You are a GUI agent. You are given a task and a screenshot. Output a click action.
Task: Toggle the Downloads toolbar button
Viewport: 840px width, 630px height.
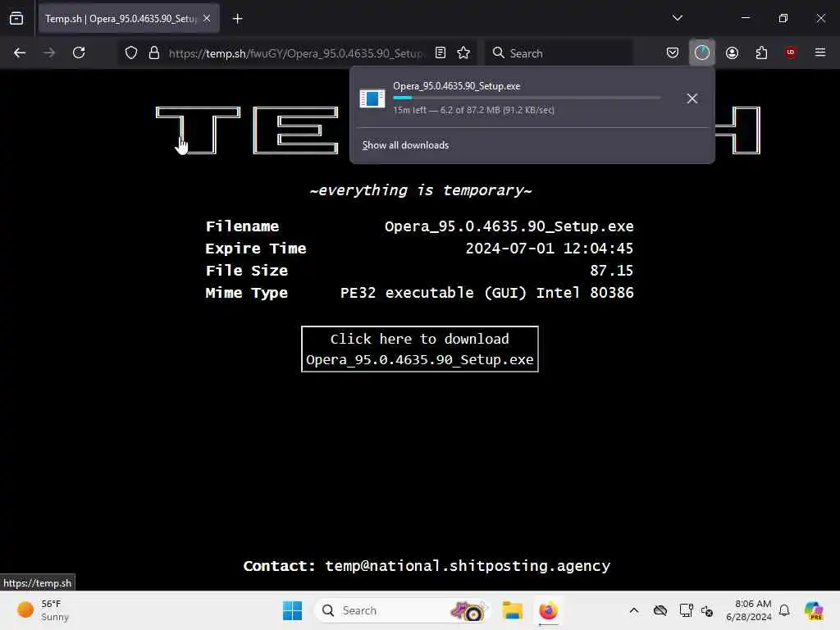702,52
